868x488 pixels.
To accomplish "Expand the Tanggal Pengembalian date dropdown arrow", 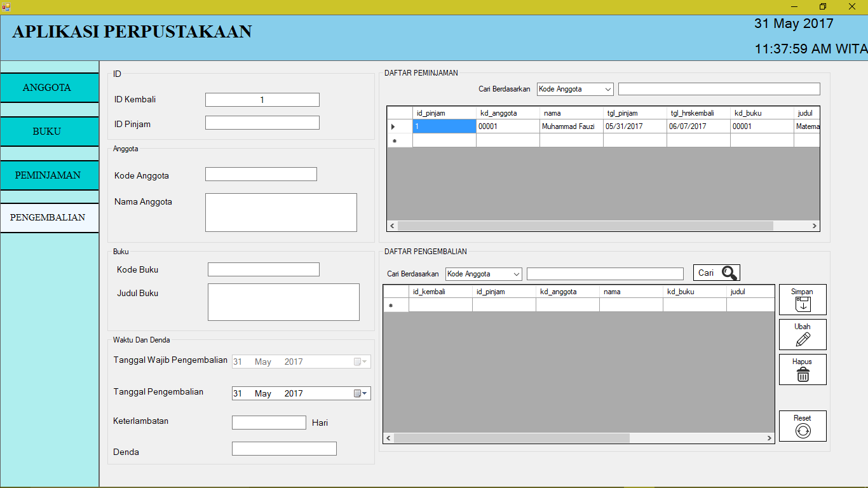I will pos(365,393).
